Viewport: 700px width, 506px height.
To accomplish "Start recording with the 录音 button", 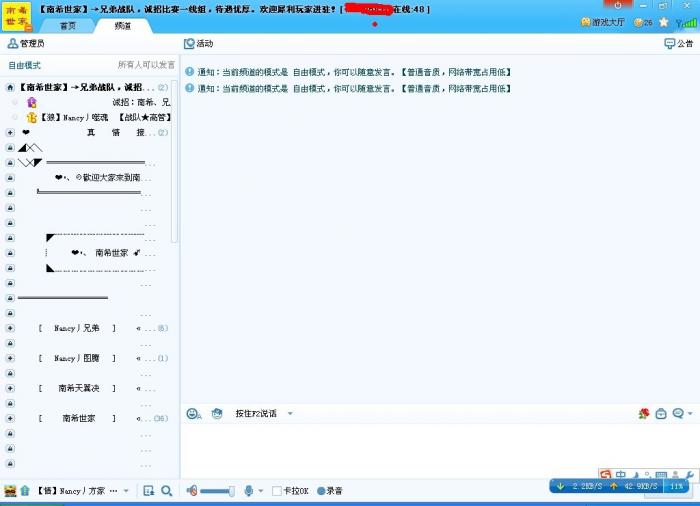I will (x=329, y=491).
